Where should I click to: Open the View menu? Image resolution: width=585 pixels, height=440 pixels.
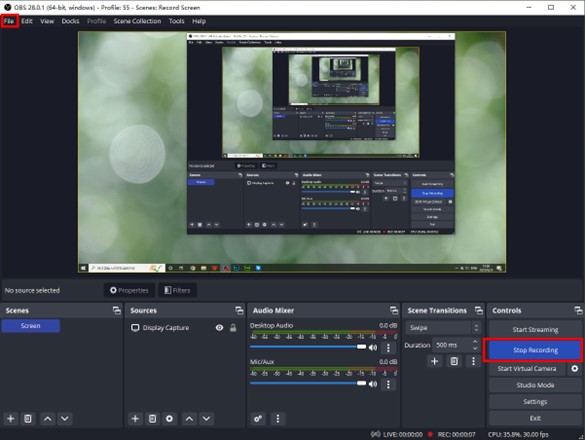click(47, 21)
